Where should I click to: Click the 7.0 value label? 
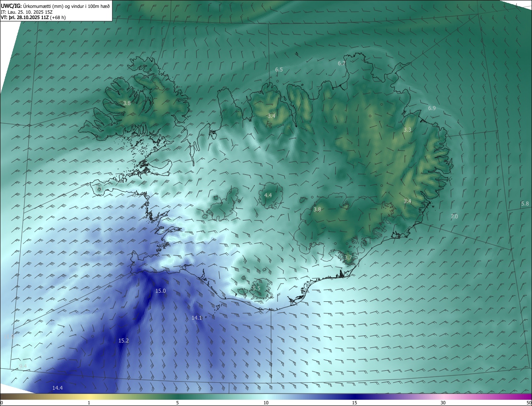tap(454, 216)
